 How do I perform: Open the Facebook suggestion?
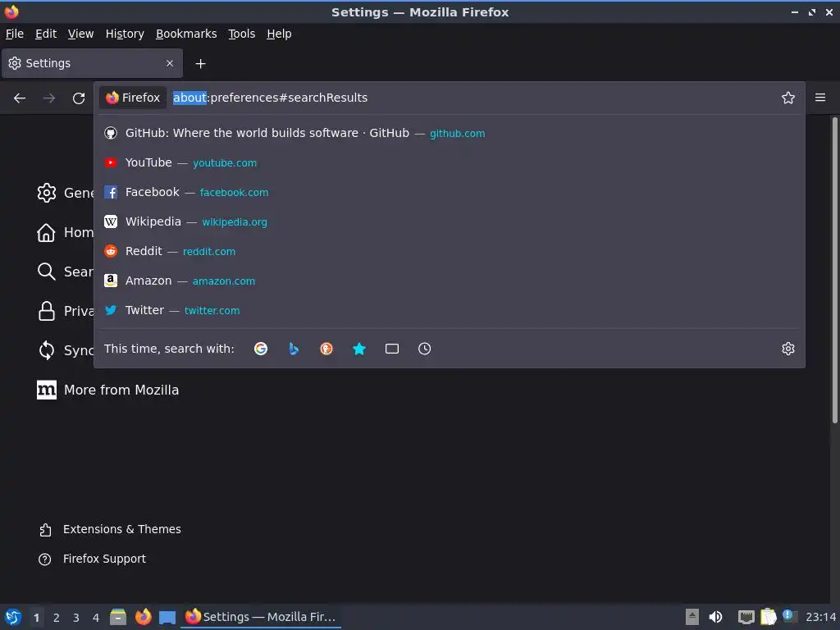point(449,192)
